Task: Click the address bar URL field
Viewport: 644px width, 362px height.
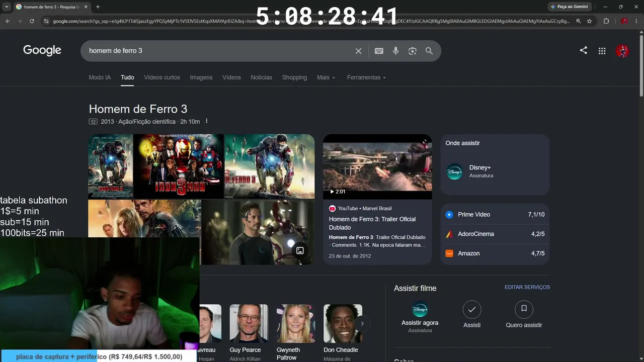Action: point(311,21)
